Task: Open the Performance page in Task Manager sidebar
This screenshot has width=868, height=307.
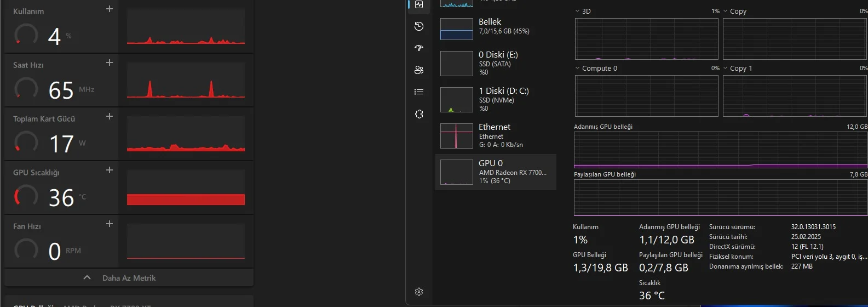Action: point(419,5)
